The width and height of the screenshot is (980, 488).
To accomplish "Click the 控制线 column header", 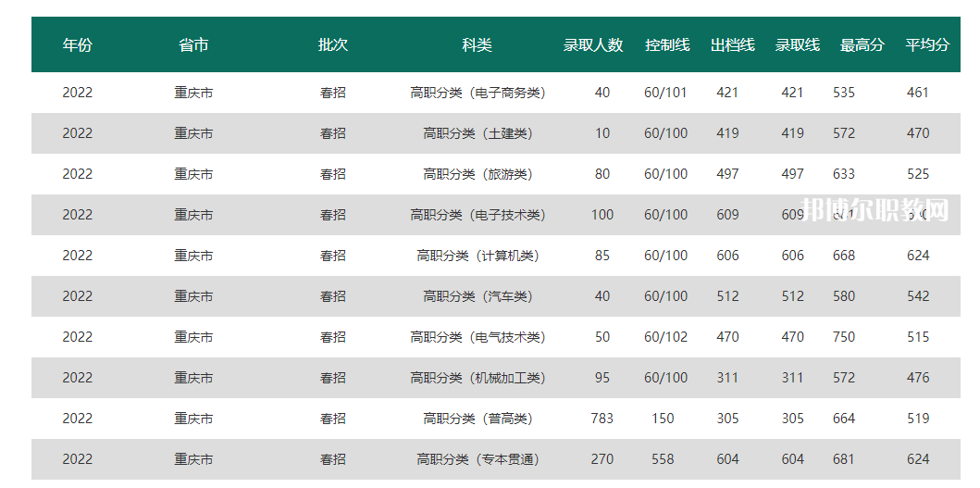I will pos(667,45).
